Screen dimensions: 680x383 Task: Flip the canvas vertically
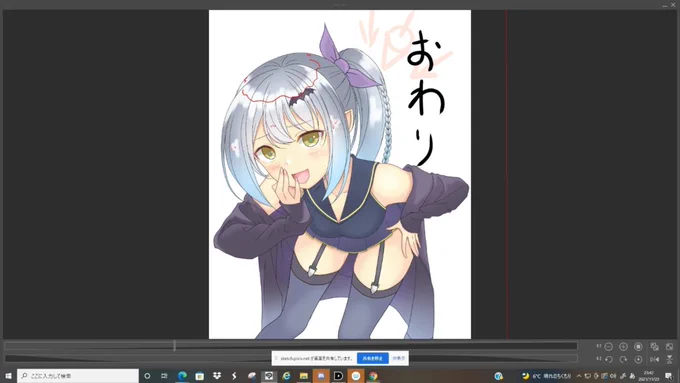(670, 359)
